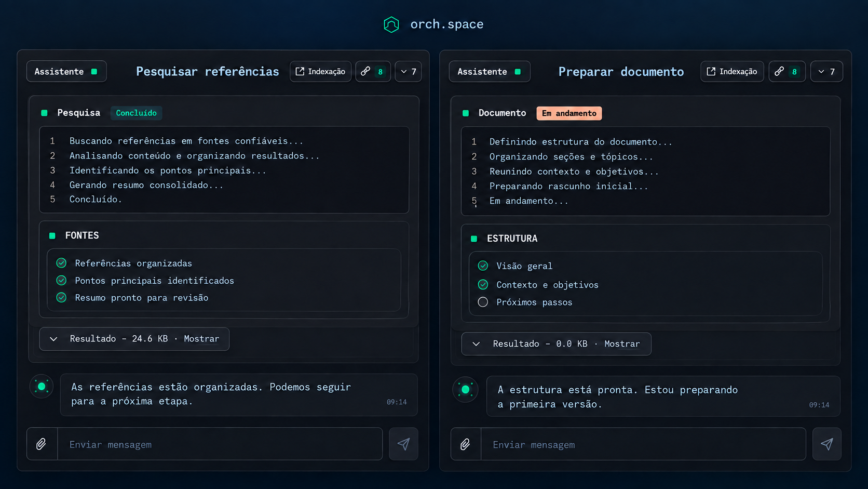Open Indexação in Pesquisar referências panel
This screenshot has width=868, height=489.
point(321,71)
